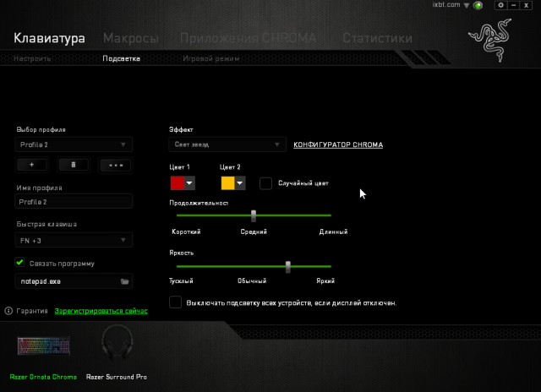Viewport: 541px width, 392px height.
Task: Open settings via the gear icon
Action: click(500, 5)
